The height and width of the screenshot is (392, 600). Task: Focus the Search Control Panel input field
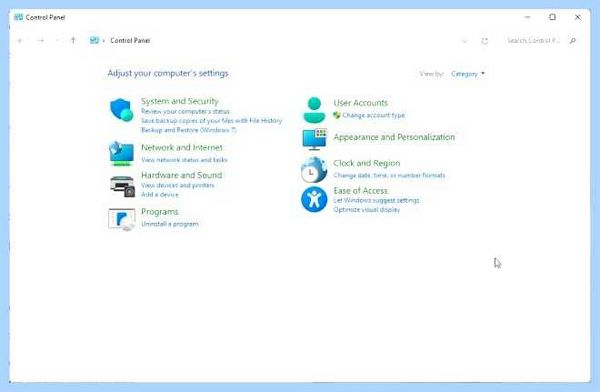pos(533,41)
